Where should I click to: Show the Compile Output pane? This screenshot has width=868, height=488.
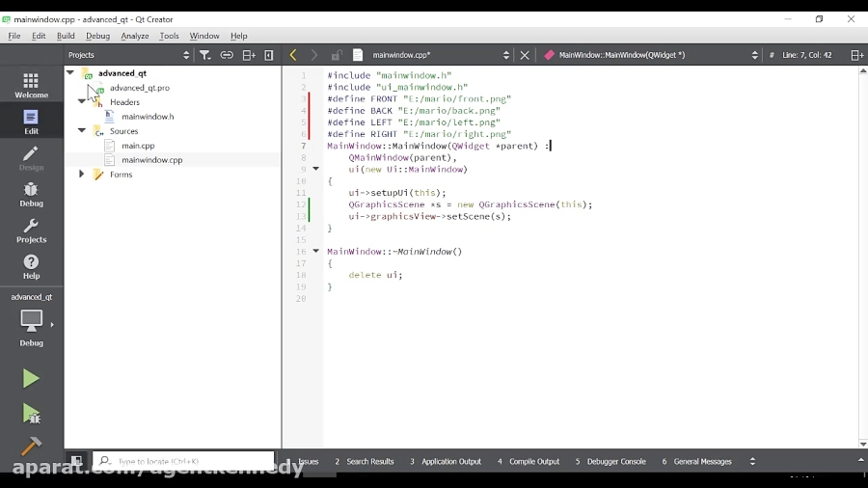point(529,461)
